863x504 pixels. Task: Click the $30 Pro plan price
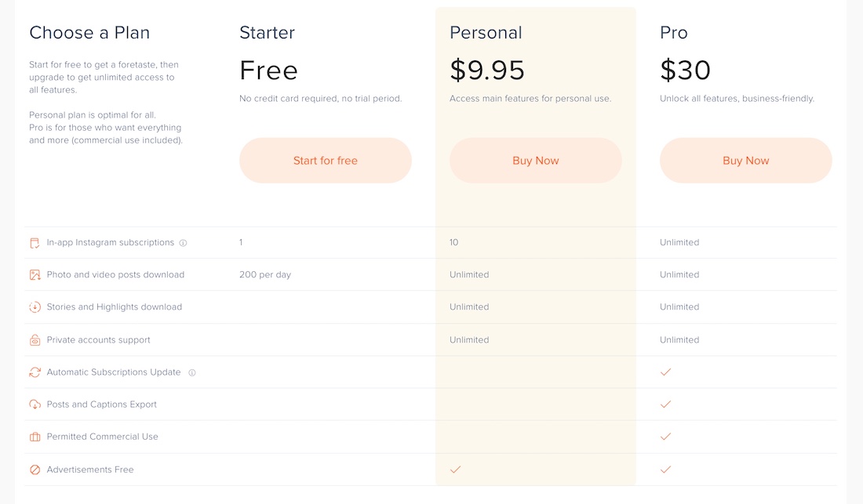(x=685, y=70)
